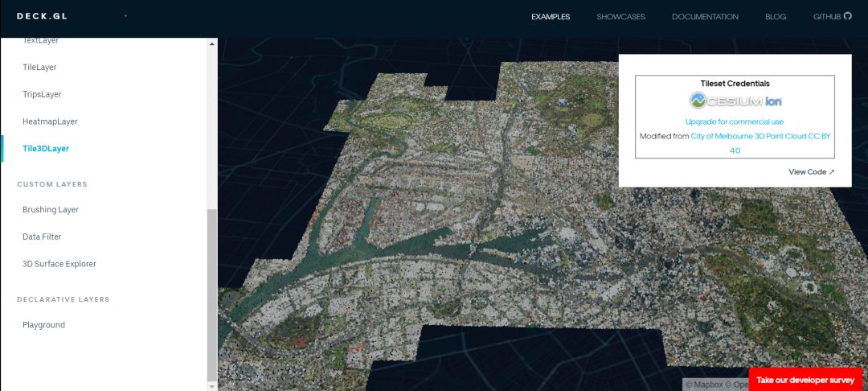Go to SHOWCASES page
The height and width of the screenshot is (391, 868).
[620, 17]
